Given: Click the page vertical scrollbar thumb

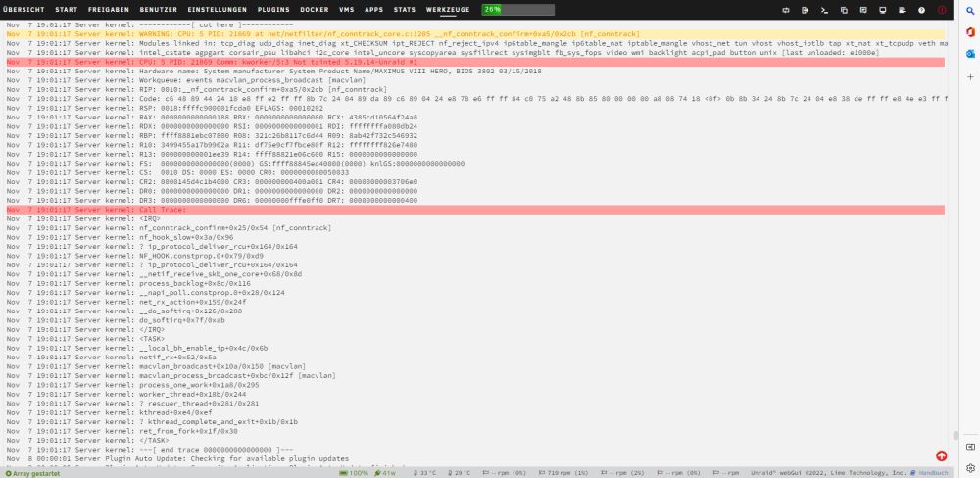Looking at the screenshot, I should tap(955, 436).
